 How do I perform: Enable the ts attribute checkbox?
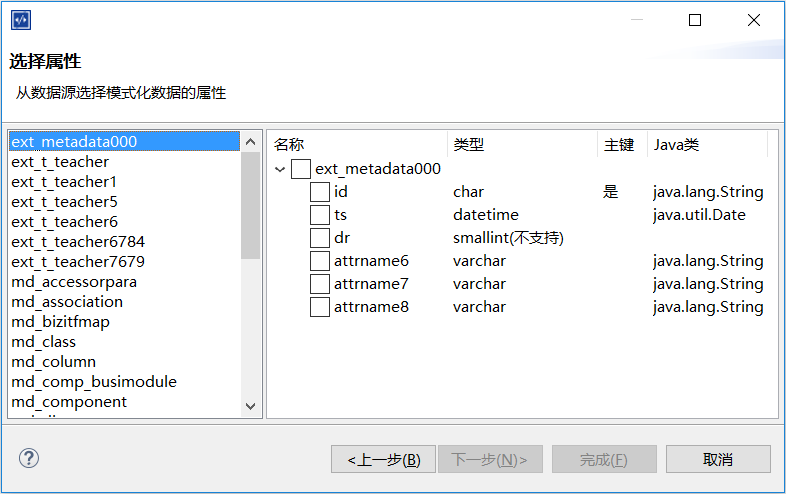(x=320, y=215)
